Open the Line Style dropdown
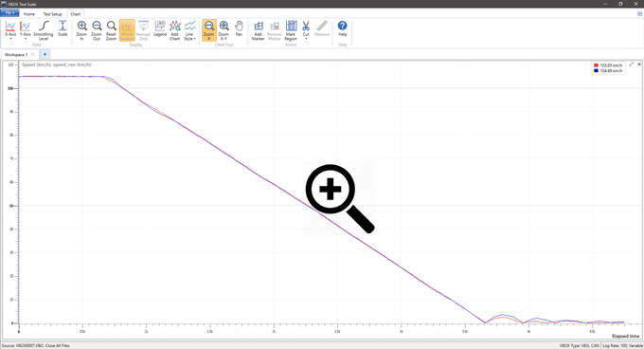Viewport: 644px width, 349px height. click(189, 30)
